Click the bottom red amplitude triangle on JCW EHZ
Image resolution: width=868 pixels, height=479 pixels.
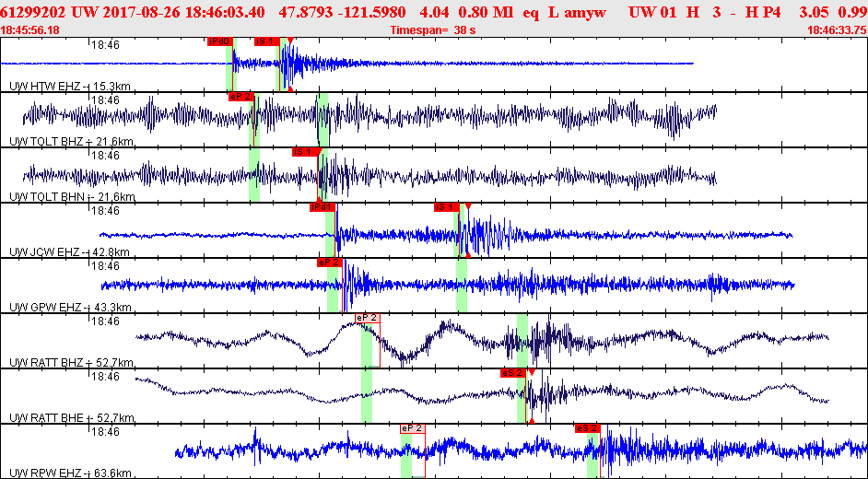point(468,254)
